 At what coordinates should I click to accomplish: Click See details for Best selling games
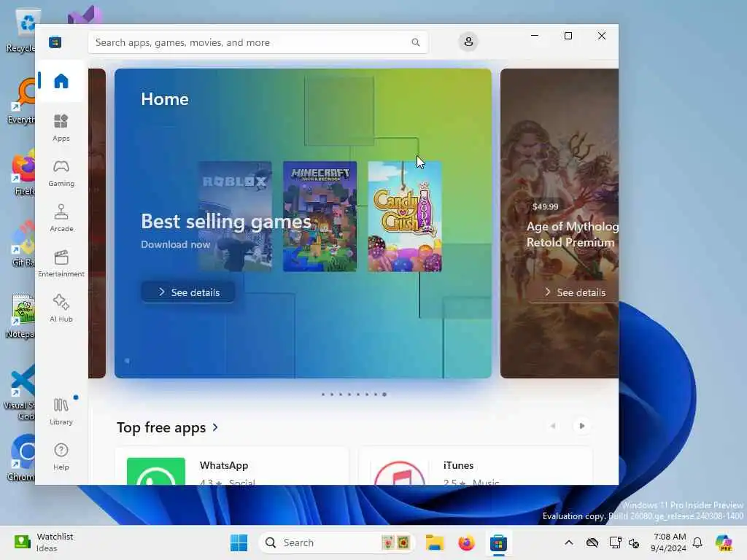click(188, 292)
